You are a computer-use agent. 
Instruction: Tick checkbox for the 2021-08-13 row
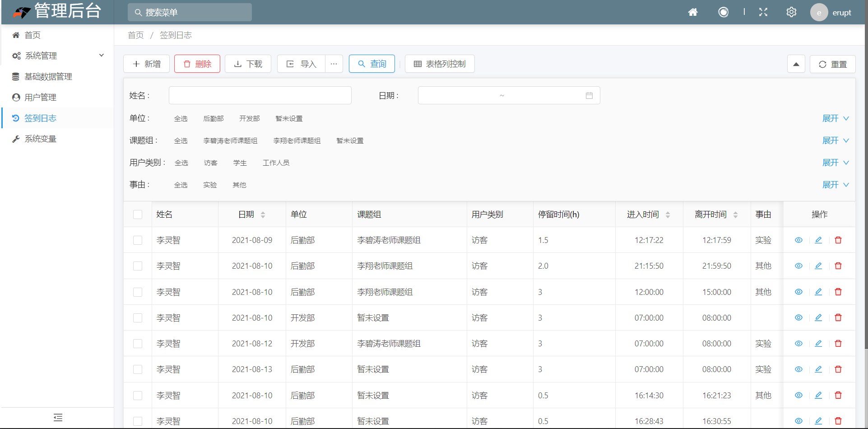(138, 369)
